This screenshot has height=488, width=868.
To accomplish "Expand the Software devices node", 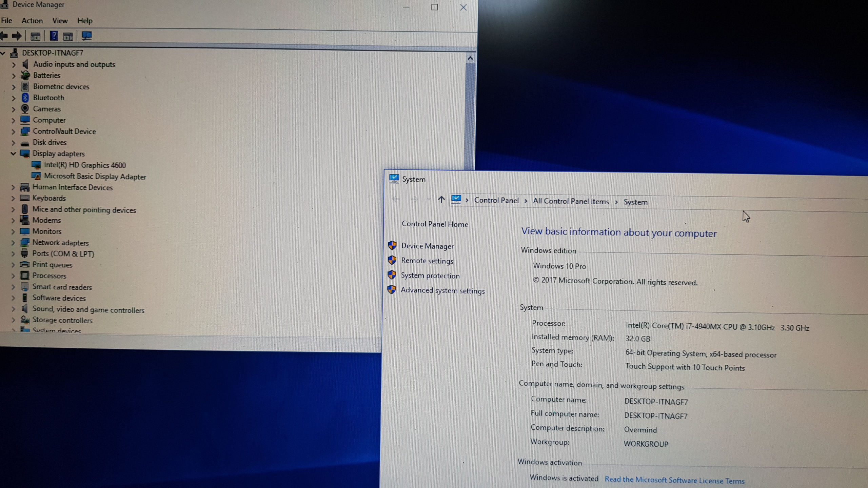I will (13, 298).
